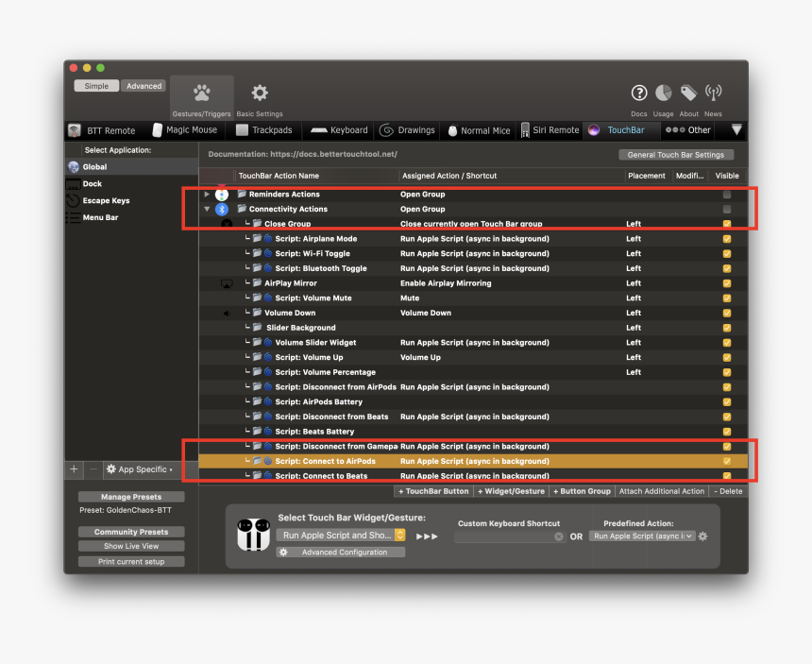Uncheck Visible for Script: Airplane Mode

coord(727,239)
